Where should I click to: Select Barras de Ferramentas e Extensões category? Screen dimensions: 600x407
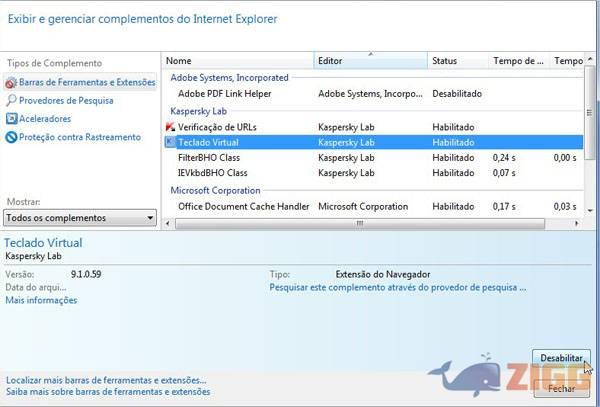click(80, 82)
